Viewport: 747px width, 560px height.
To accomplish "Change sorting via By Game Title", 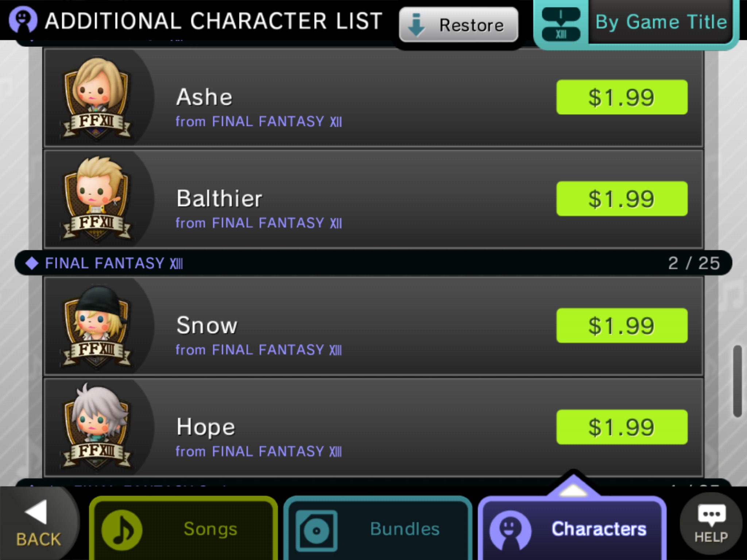I will pos(661,22).
